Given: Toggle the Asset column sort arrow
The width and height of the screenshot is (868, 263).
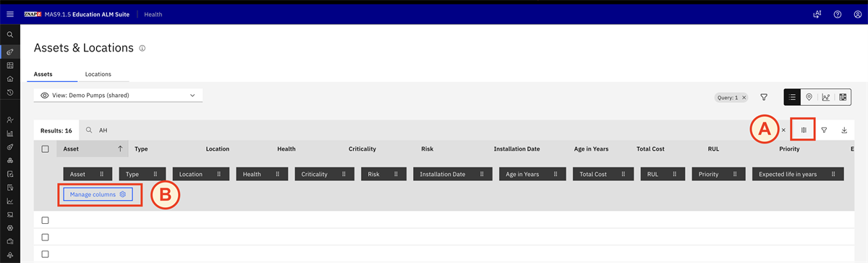Looking at the screenshot, I should [120, 149].
